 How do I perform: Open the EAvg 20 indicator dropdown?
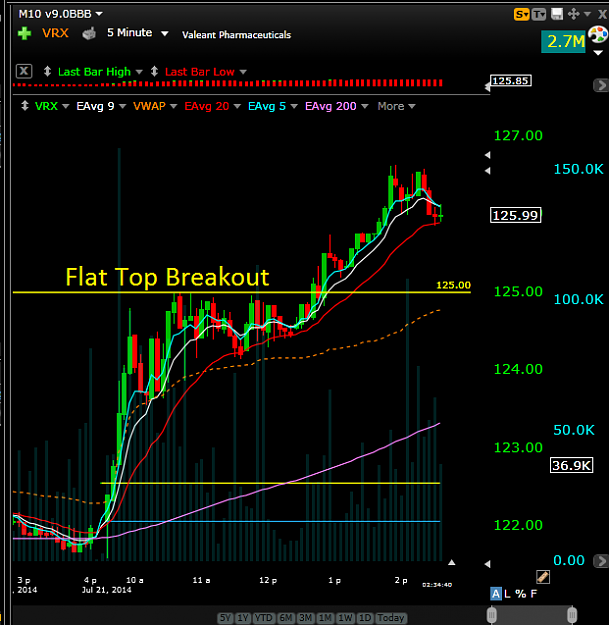click(237, 106)
